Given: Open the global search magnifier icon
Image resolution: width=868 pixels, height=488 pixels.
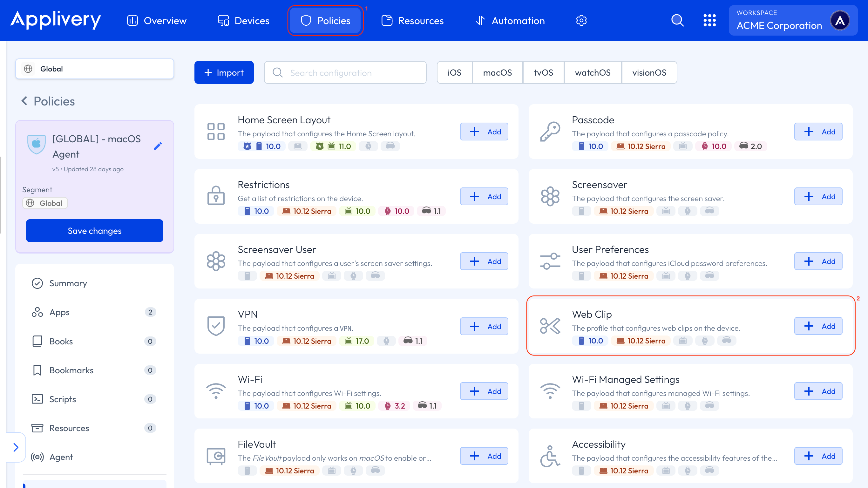Looking at the screenshot, I should point(677,21).
